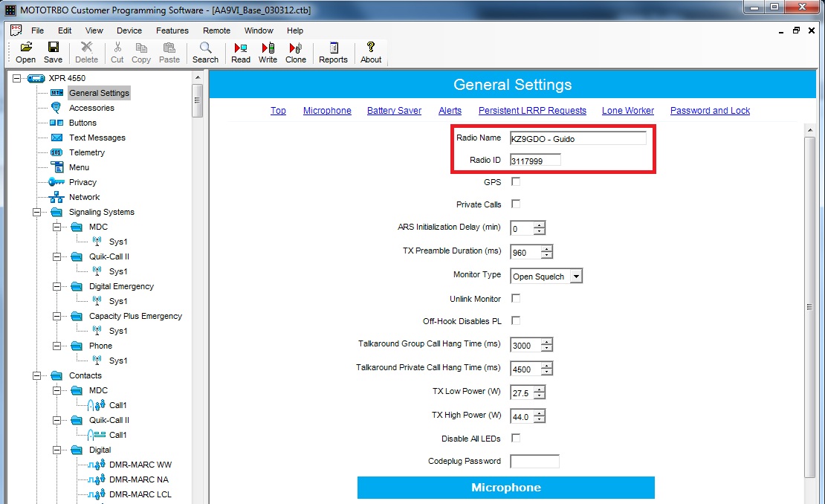Collapse the Digital Emergency folder
The height and width of the screenshot is (504, 825).
pyautogui.click(x=56, y=287)
